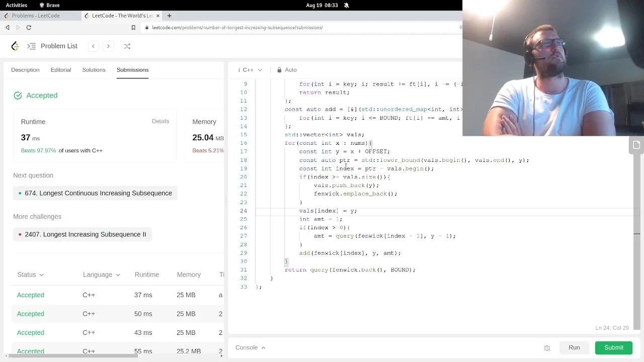Switch to the Description tab
This screenshot has width=644, height=362.
click(x=25, y=70)
